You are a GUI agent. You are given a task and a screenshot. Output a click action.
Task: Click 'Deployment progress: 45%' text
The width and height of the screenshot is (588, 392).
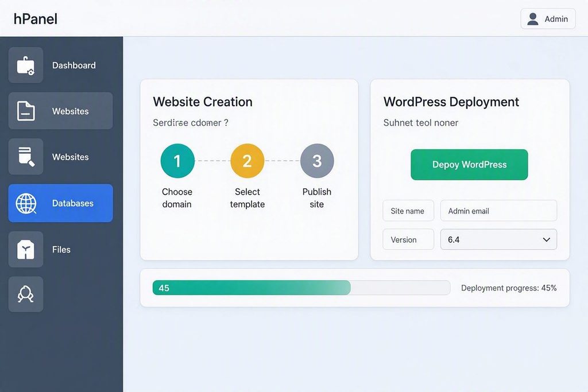pyautogui.click(x=509, y=288)
